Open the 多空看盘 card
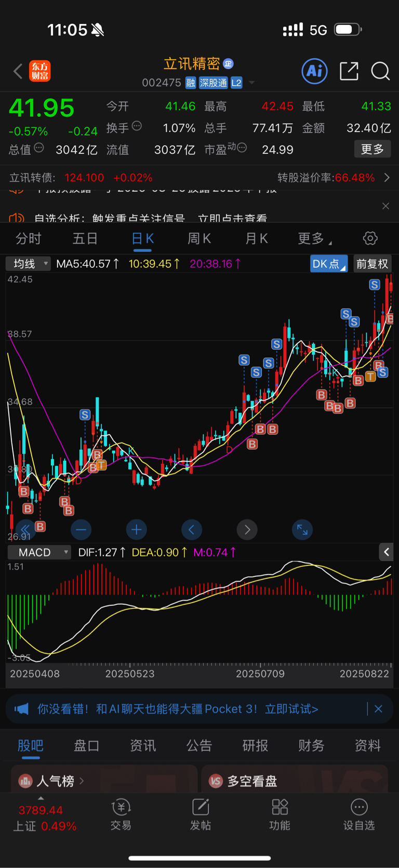Image resolution: width=399 pixels, height=868 pixels. click(x=295, y=779)
